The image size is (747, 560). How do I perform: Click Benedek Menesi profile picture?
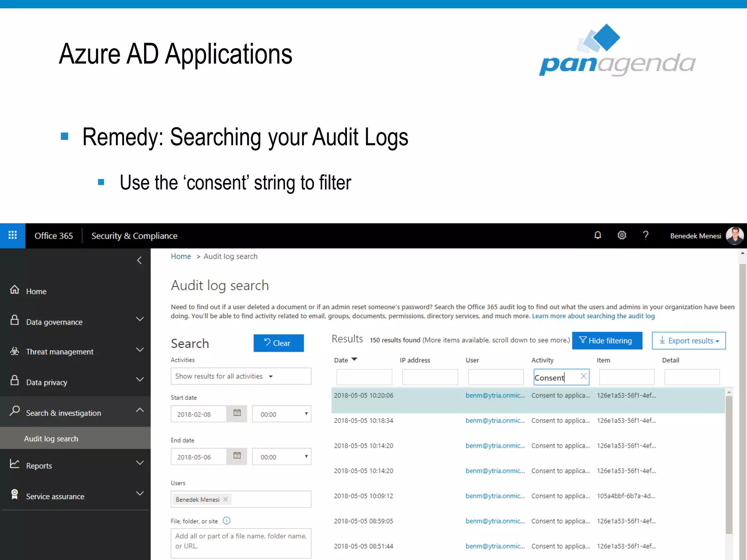point(734,236)
